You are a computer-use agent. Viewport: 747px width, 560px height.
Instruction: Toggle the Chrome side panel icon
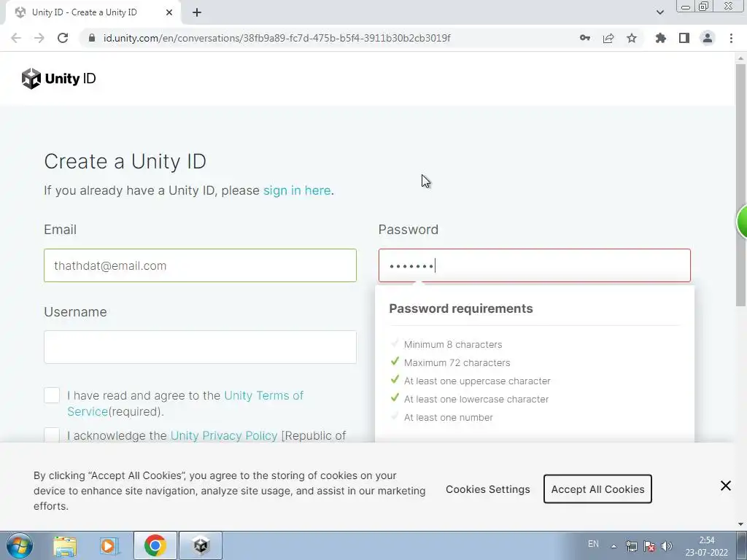684,38
